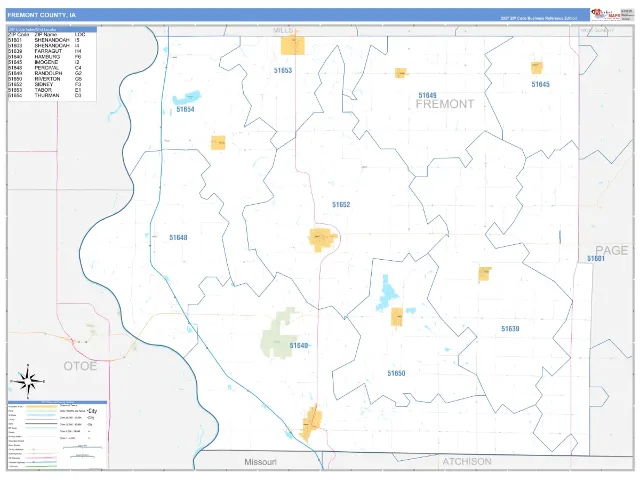Select the orange Thurman city square below 51654

(218, 142)
